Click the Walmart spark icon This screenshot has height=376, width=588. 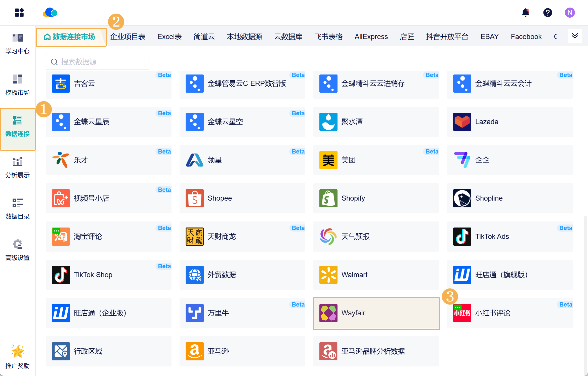click(x=328, y=275)
